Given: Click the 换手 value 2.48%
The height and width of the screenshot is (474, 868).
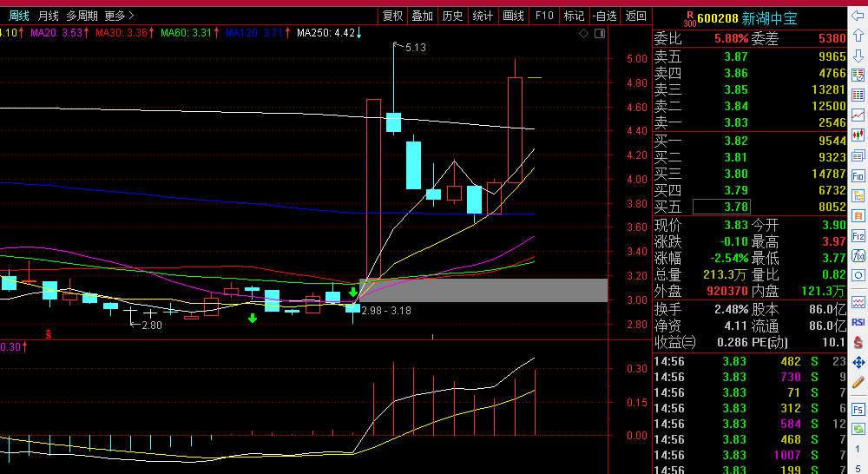Looking at the screenshot, I should pos(731,310).
